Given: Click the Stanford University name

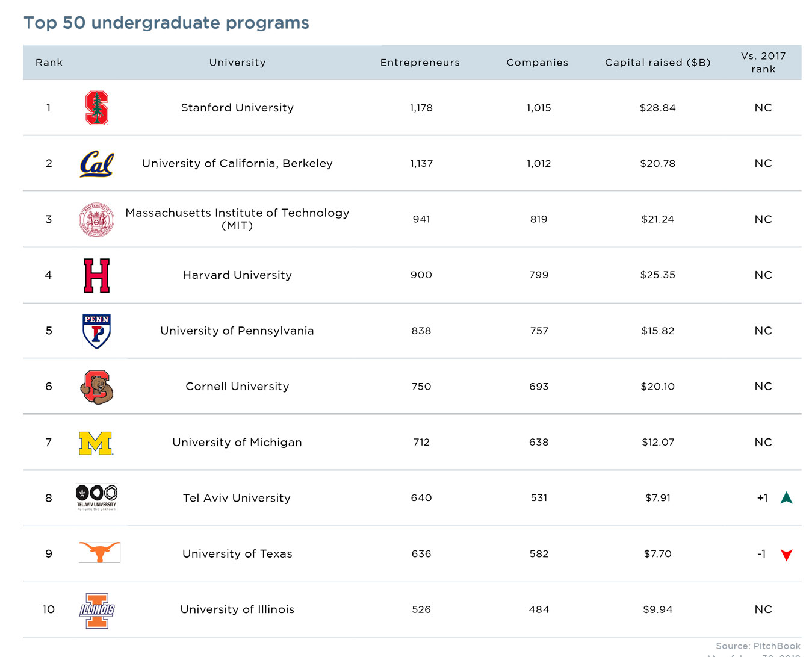Looking at the screenshot, I should pos(237,108).
